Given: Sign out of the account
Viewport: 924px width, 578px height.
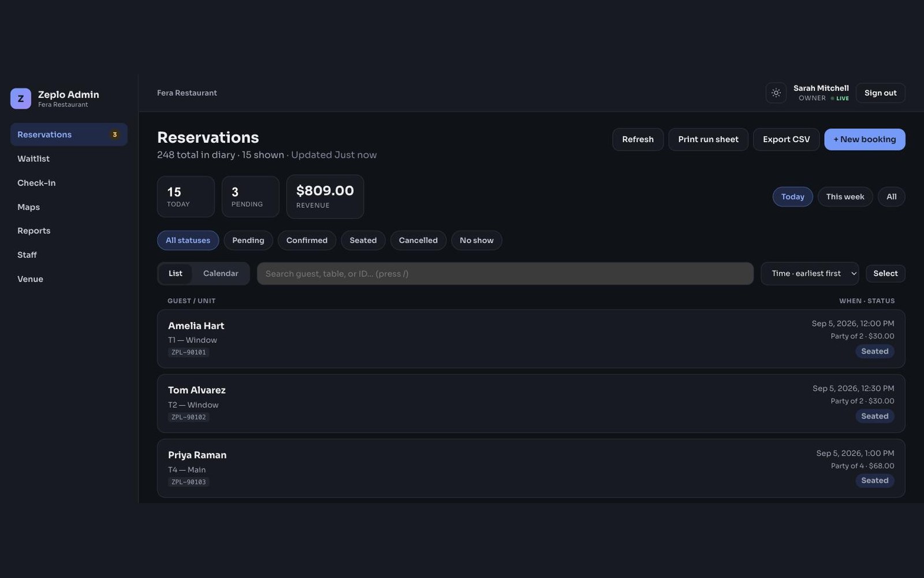Looking at the screenshot, I should 880,93.
